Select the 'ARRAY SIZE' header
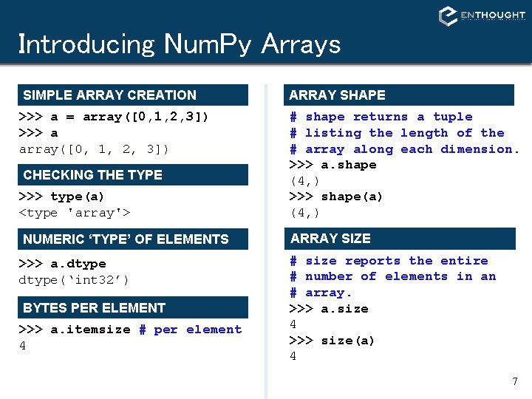 [400, 239]
